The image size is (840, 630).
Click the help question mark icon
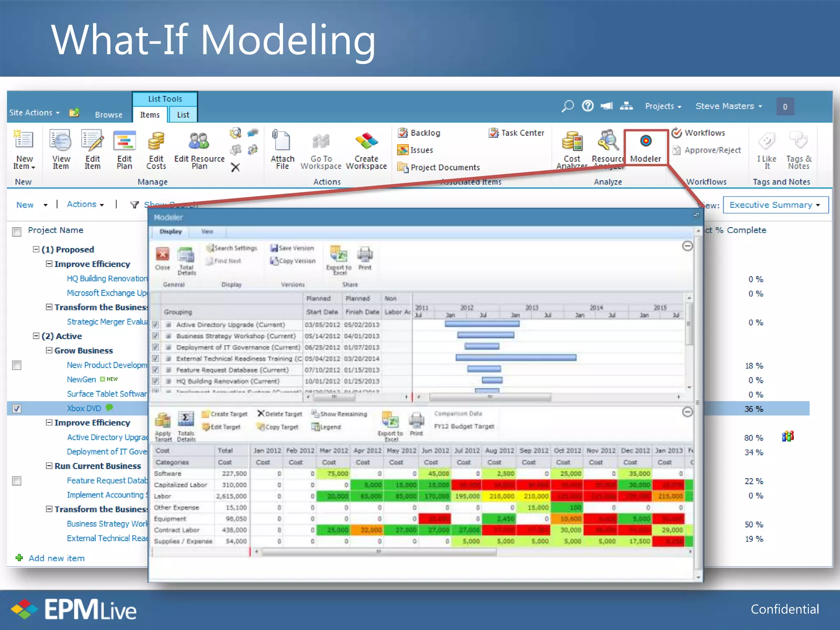(x=588, y=106)
